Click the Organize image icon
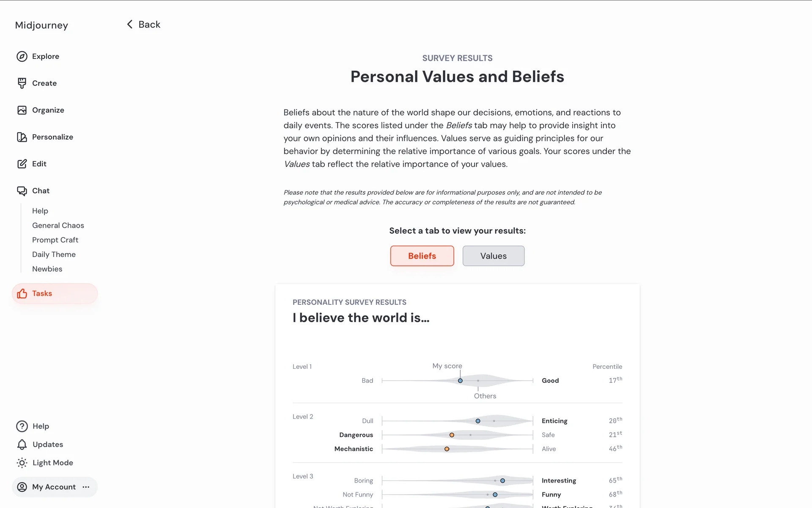The width and height of the screenshot is (812, 508). tap(22, 110)
